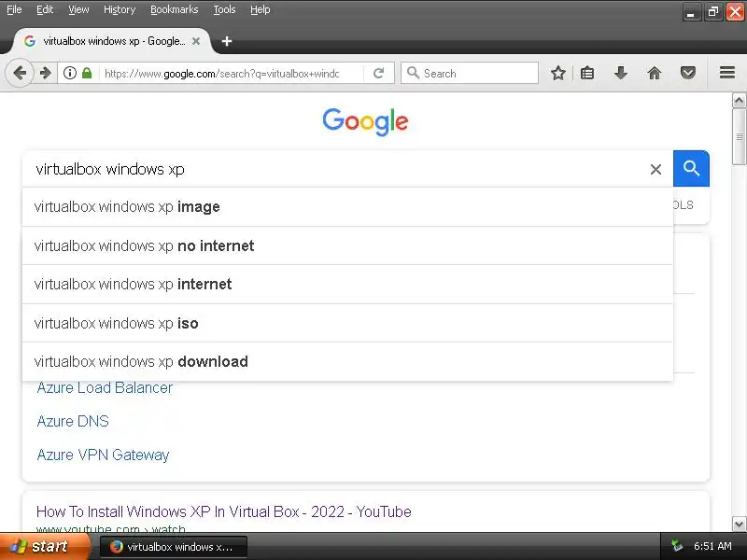The image size is (747, 560).
Task: Clear the Google search box with X
Action: coord(655,169)
